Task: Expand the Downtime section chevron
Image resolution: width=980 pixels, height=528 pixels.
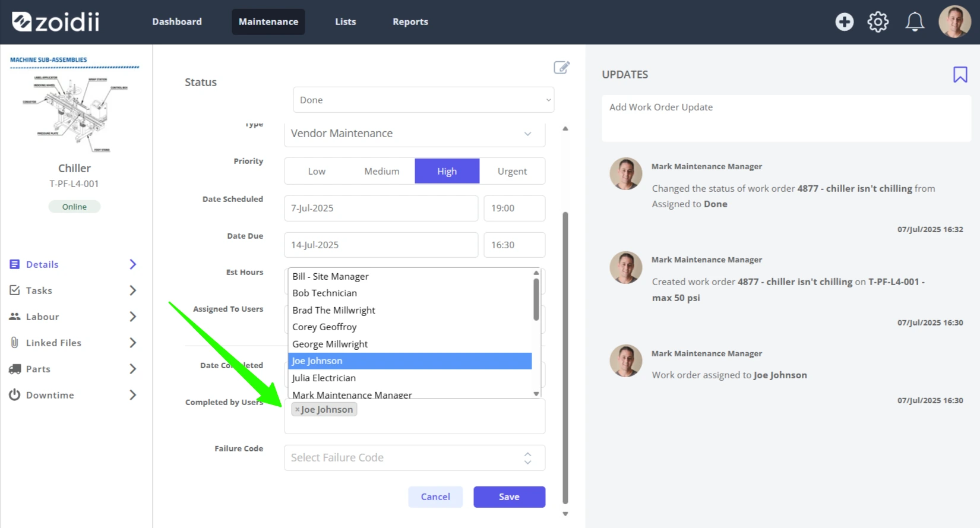Action: (x=133, y=395)
